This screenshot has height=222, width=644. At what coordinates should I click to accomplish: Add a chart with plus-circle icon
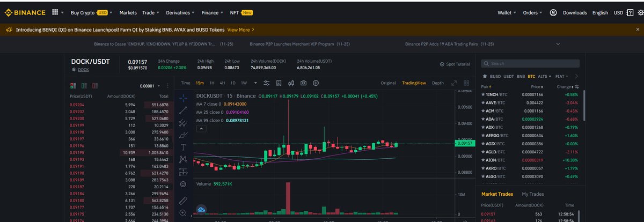316,83
